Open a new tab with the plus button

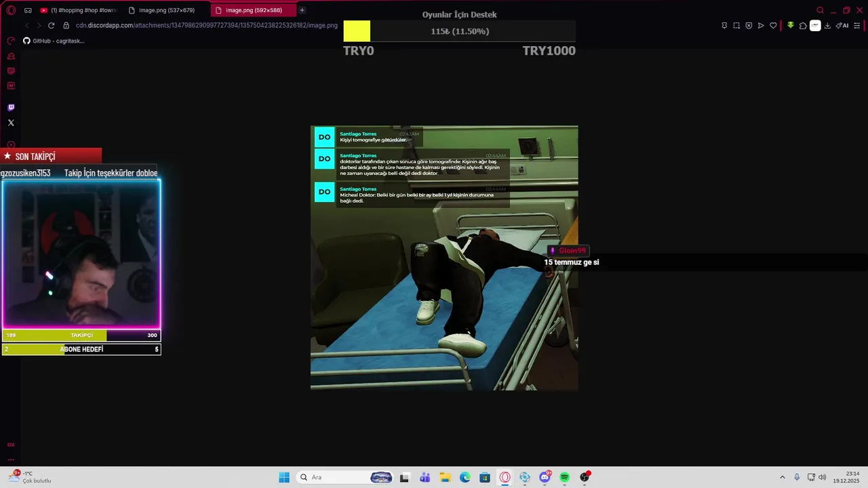pos(302,10)
